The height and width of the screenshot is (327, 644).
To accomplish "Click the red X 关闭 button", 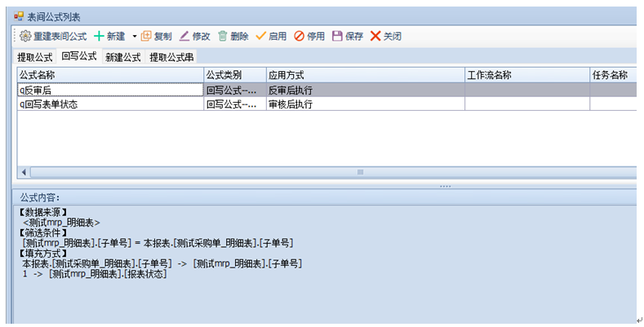I will (x=375, y=37).
